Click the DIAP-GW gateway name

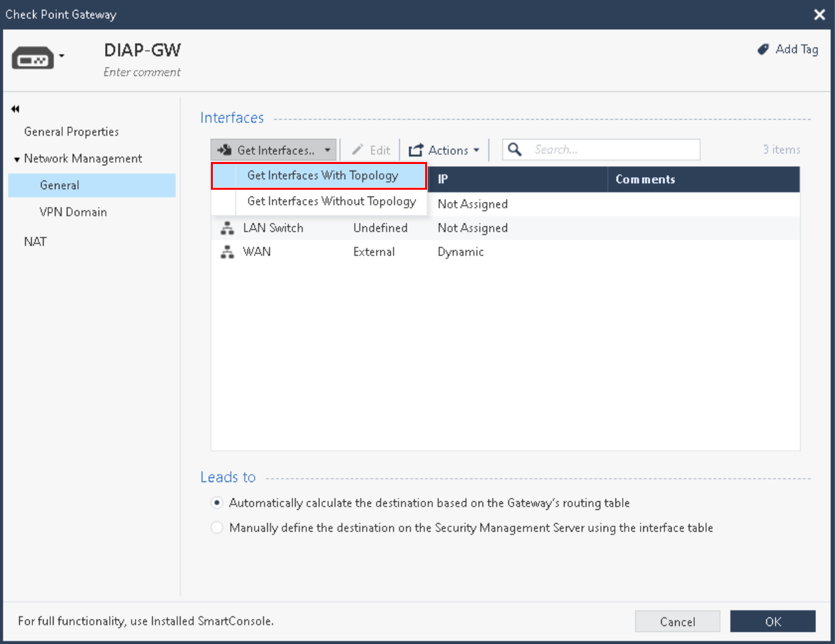point(142,50)
